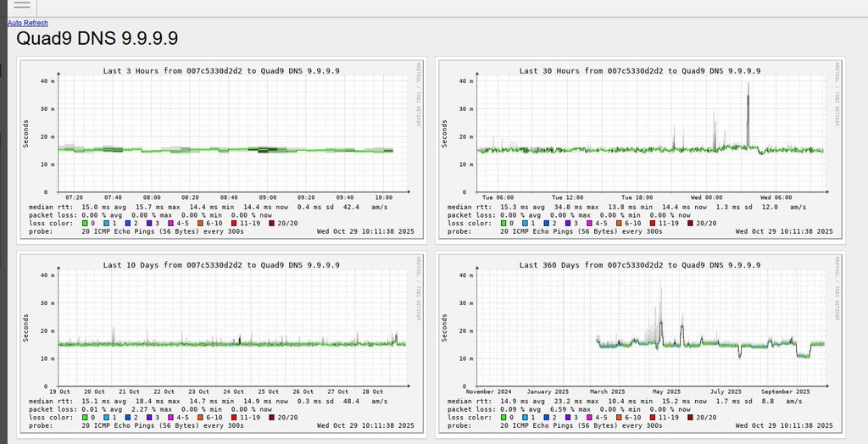The image size is (868, 444).
Task: Open the Last 360 Days graph
Action: click(x=641, y=344)
